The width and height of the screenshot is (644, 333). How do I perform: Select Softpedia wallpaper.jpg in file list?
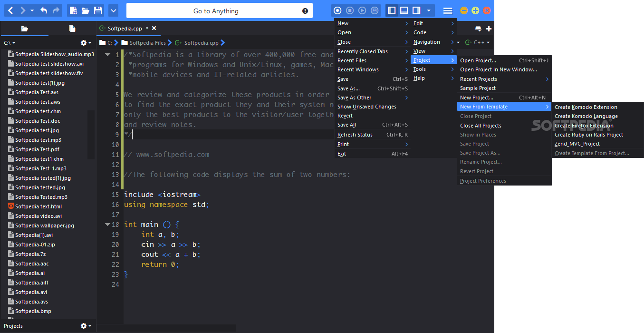[45, 225]
